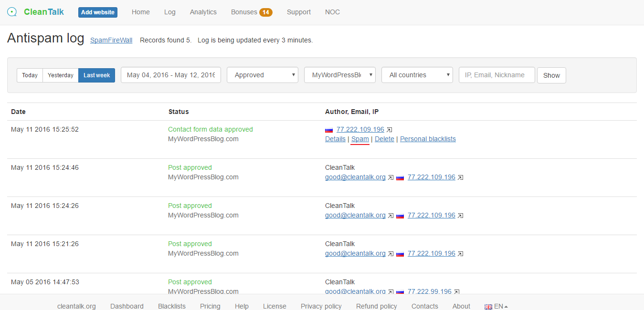Open external icon after IP in 15:21:26 row

pyautogui.click(x=461, y=254)
